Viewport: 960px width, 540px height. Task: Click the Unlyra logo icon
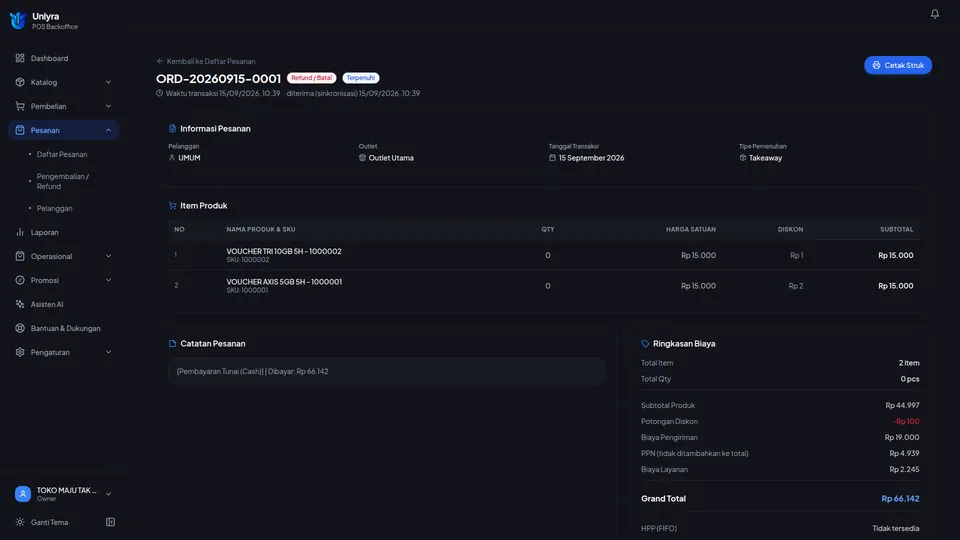pos(18,21)
